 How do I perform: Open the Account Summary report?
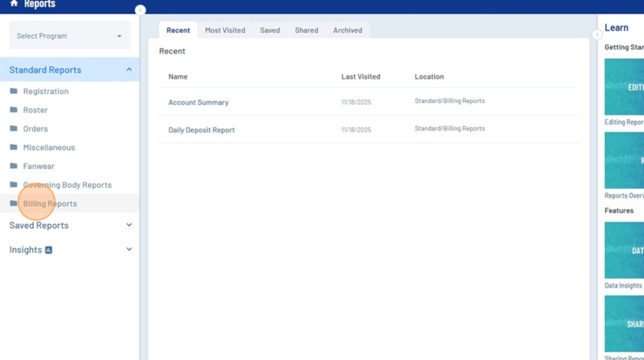pyautogui.click(x=198, y=102)
